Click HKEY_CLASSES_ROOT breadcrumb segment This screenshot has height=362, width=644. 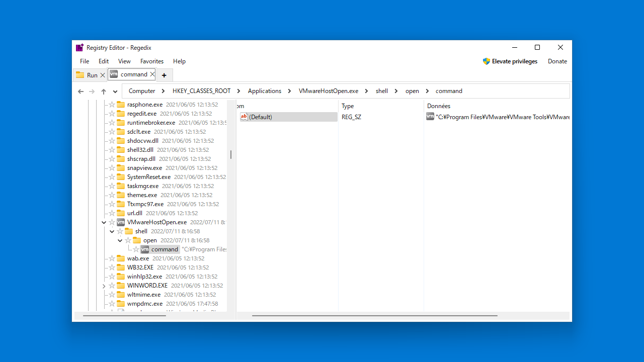pos(201,91)
